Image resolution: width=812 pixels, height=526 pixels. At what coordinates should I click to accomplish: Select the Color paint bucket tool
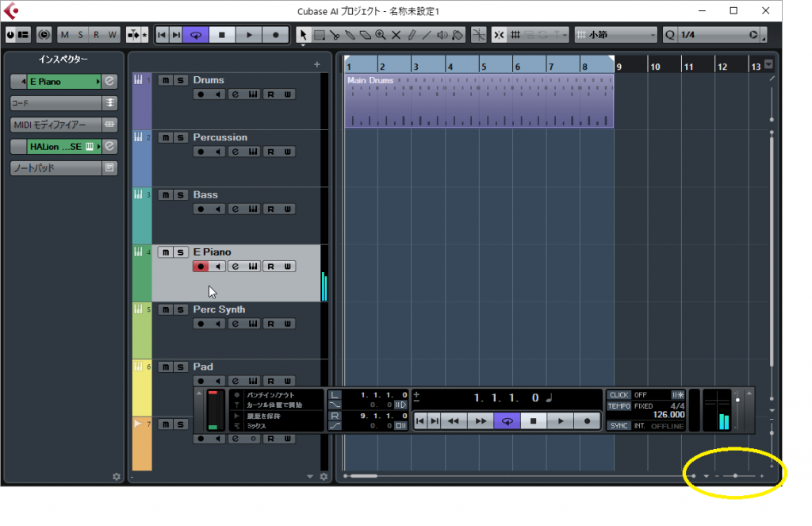click(458, 35)
